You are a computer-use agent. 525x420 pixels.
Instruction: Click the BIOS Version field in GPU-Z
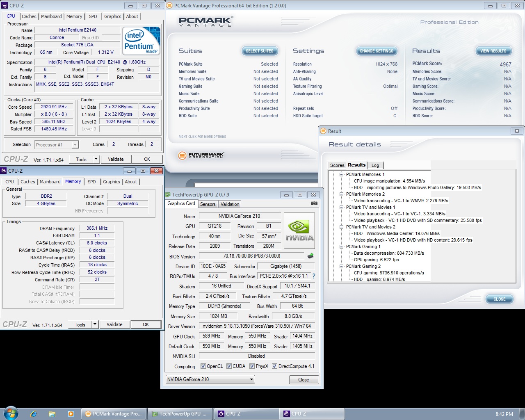[252, 256]
